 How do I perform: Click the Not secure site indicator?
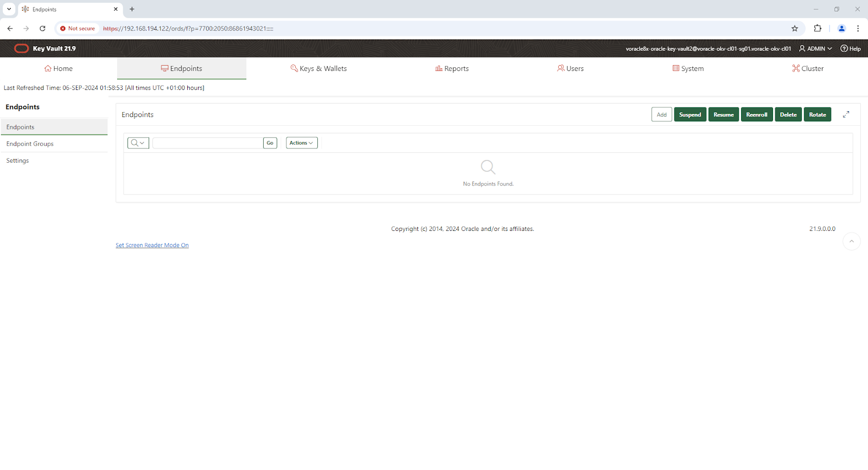pos(78,28)
